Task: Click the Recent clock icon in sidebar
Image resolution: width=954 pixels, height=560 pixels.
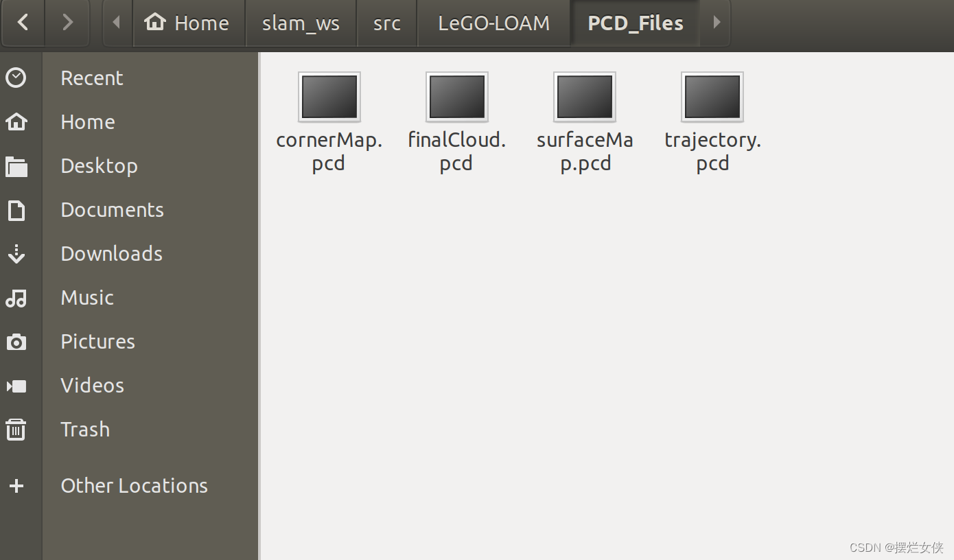Action: pos(16,78)
